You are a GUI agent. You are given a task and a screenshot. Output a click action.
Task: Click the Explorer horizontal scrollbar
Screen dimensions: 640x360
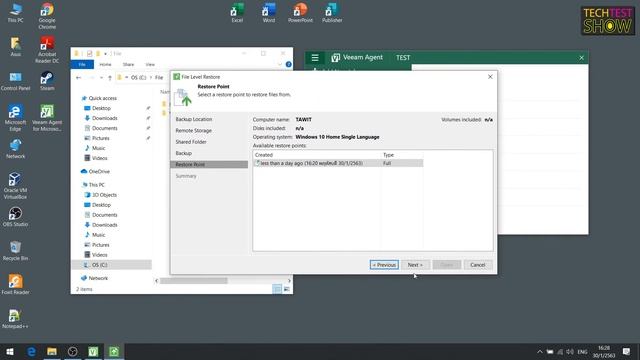194,281
